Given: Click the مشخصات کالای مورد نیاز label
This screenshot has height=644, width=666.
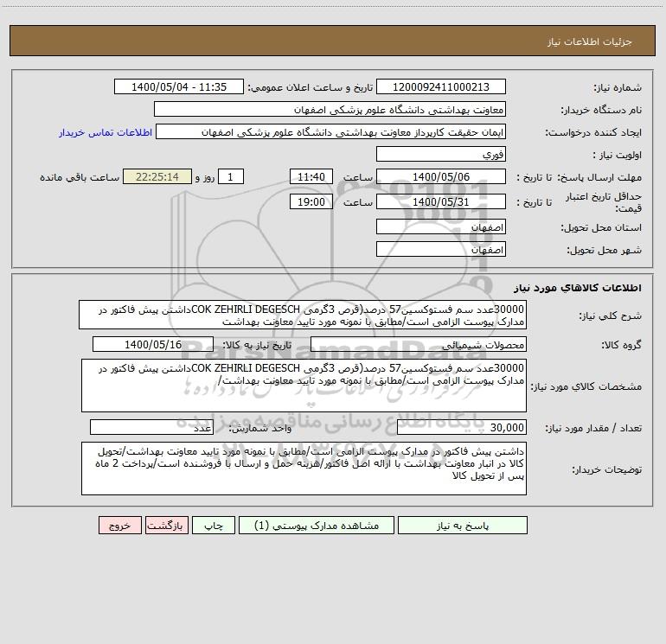Looking at the screenshot, I should [586, 386].
